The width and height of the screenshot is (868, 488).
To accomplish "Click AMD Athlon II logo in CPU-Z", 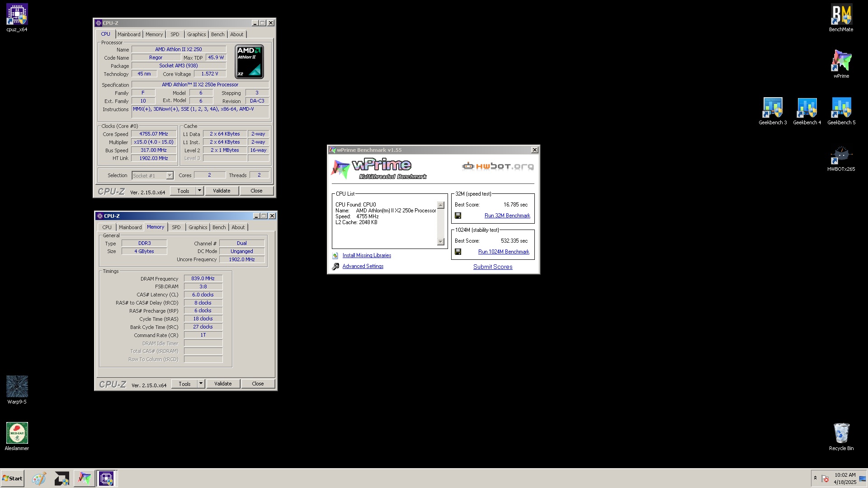I will click(249, 61).
